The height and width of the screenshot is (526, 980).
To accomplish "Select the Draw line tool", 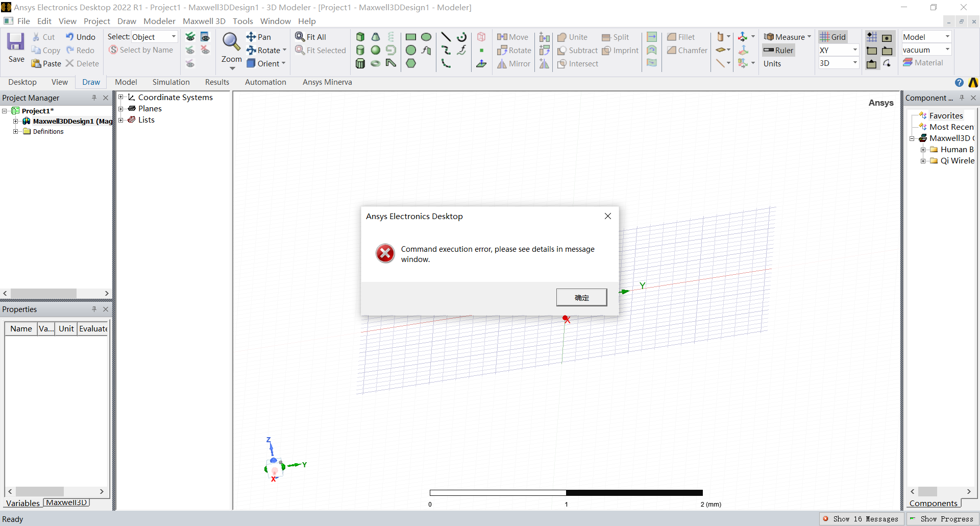I will 446,37.
